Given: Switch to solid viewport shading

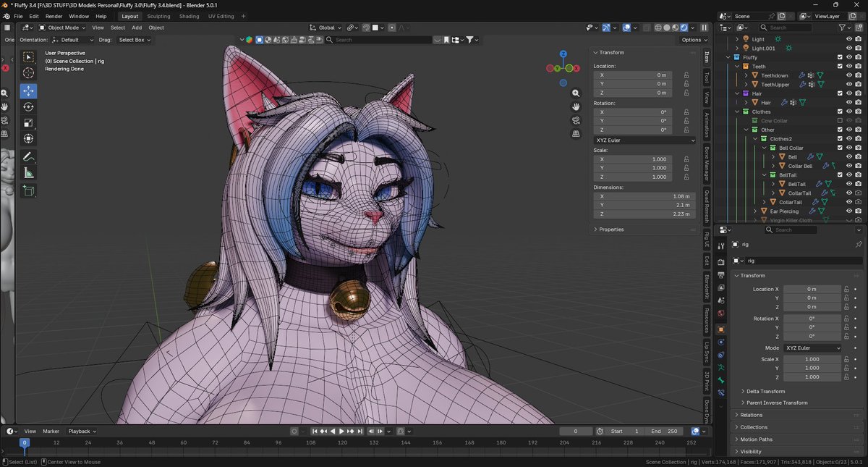Looking at the screenshot, I should 667,28.
